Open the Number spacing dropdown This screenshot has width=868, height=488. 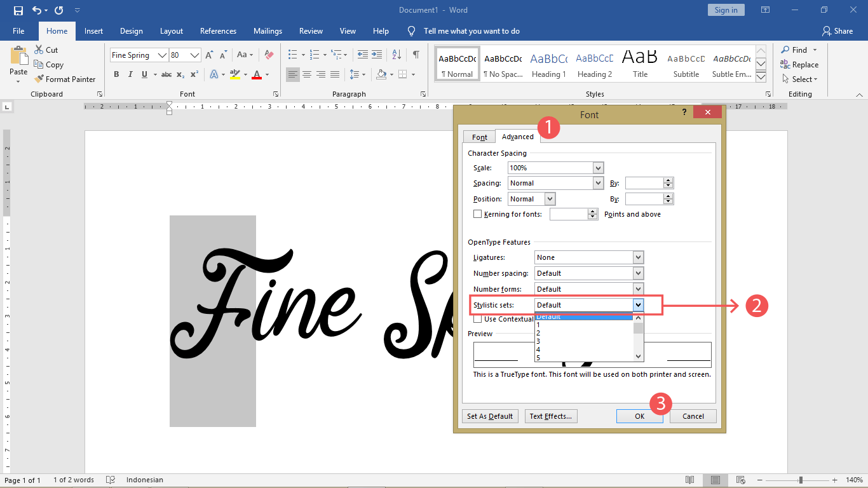[x=638, y=273]
